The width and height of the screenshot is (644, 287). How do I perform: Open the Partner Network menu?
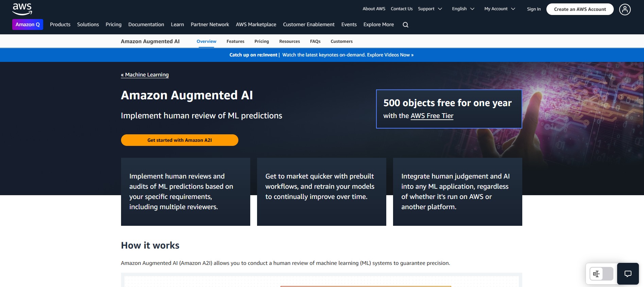pyautogui.click(x=210, y=24)
